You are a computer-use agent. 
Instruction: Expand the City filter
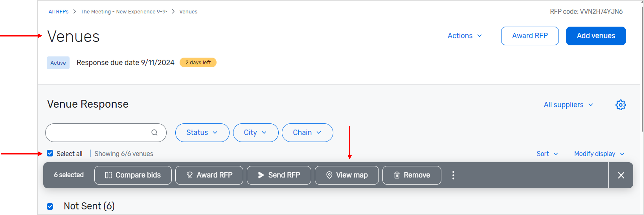[x=255, y=132]
